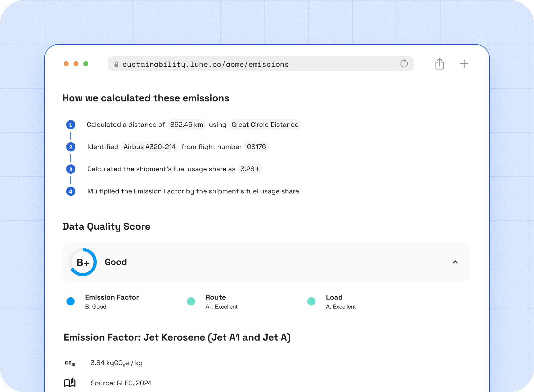
Task: Click the Great Circle Distance chip
Action: [265, 125]
